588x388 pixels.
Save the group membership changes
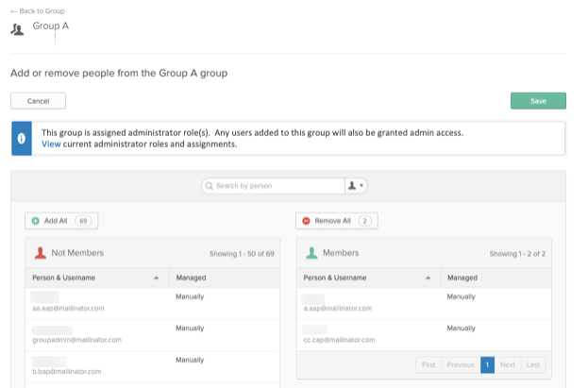coord(538,101)
